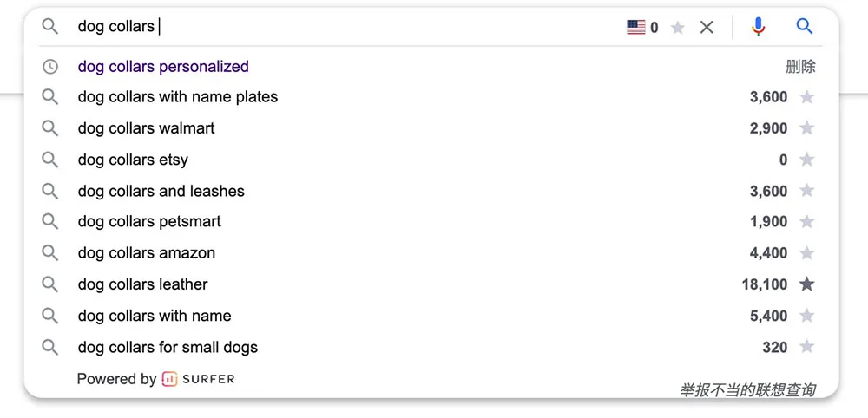Click the 删除 link to remove history entry
Screen dimensions: 868x418
pos(800,67)
